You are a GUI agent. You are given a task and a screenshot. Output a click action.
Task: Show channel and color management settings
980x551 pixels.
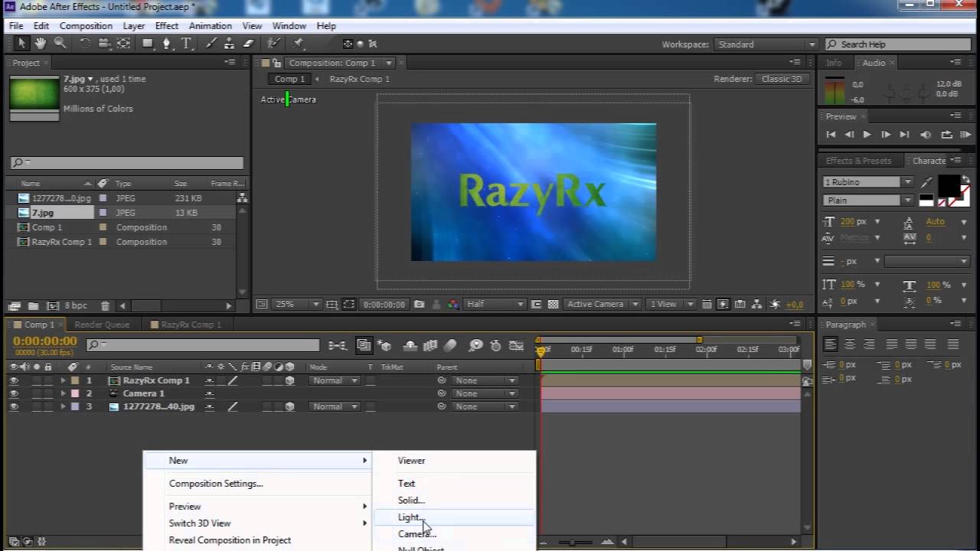(x=452, y=304)
